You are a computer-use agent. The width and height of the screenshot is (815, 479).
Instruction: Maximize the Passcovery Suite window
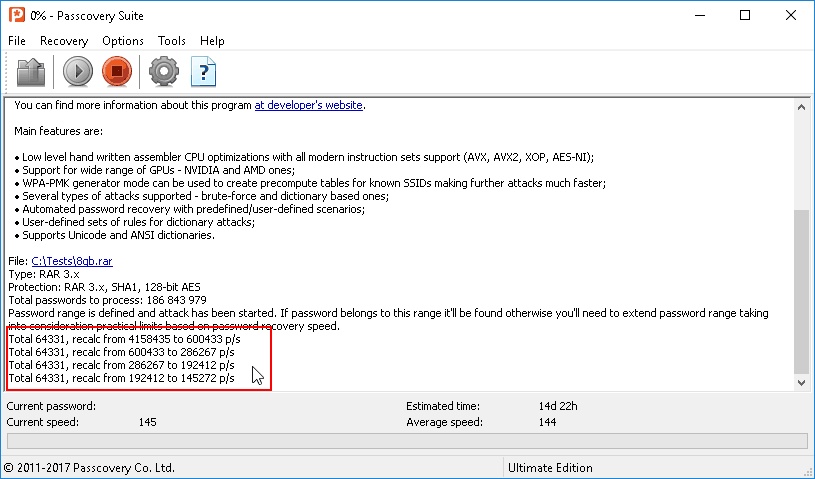click(x=745, y=15)
